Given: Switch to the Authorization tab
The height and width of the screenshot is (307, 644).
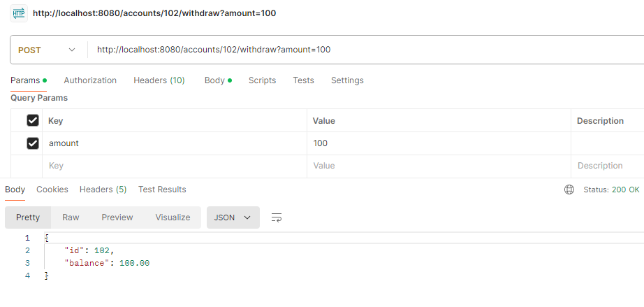Looking at the screenshot, I should pos(90,80).
